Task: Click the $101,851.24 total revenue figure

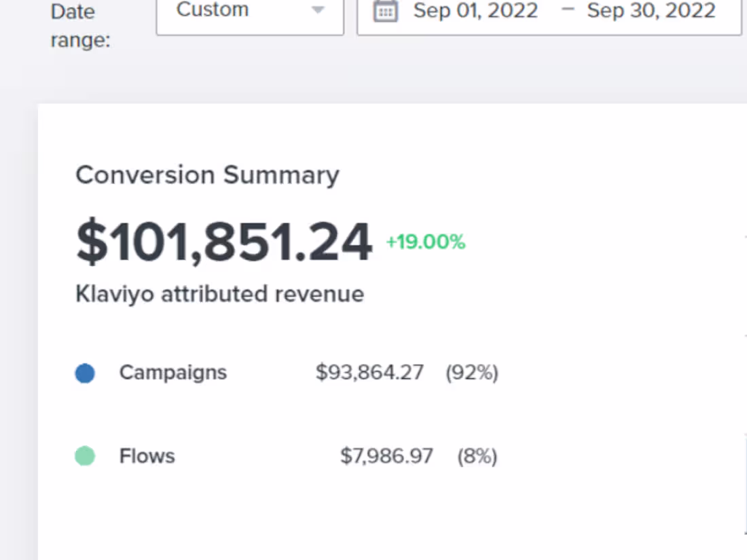Action: [224, 241]
